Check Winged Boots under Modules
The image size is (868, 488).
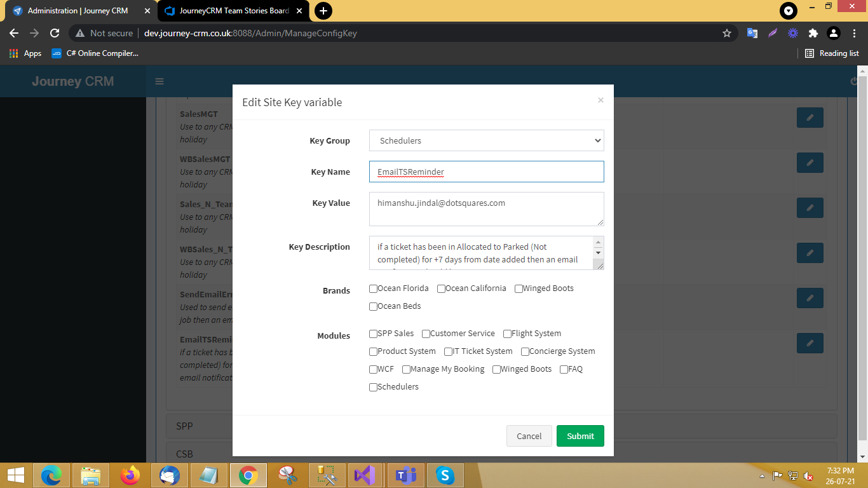[497, 369]
